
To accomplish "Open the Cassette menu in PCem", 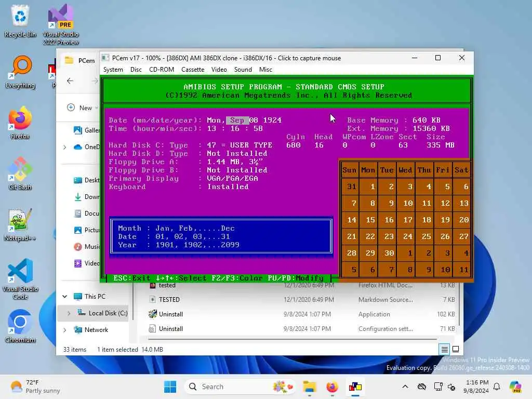I will tap(193, 70).
